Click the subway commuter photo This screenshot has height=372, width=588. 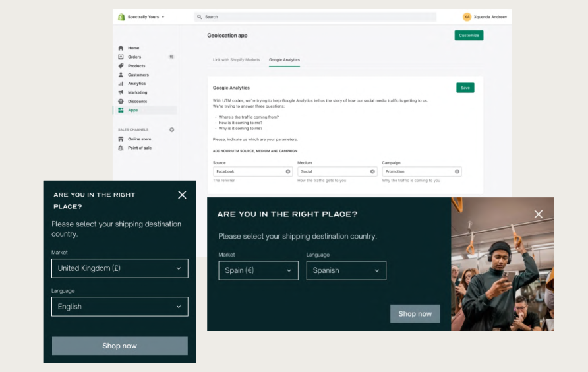(x=502, y=264)
